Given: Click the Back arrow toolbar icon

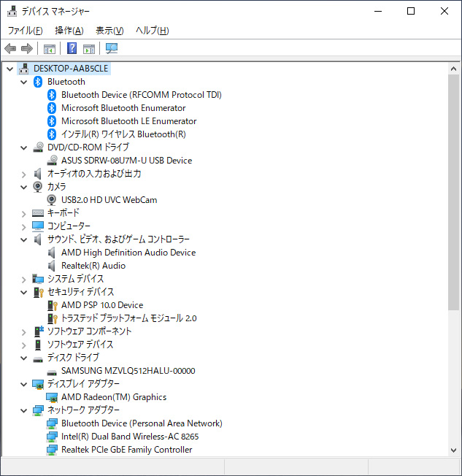Looking at the screenshot, I should pyautogui.click(x=10, y=48).
